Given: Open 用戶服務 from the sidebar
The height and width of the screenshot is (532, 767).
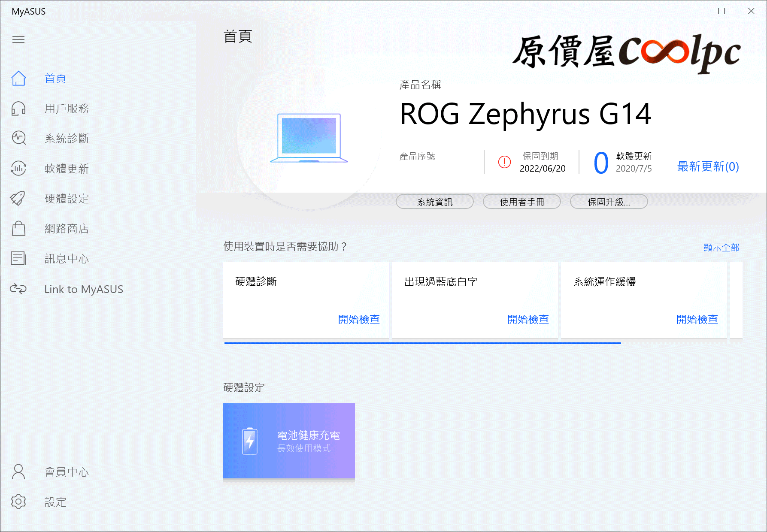Looking at the screenshot, I should [67, 108].
